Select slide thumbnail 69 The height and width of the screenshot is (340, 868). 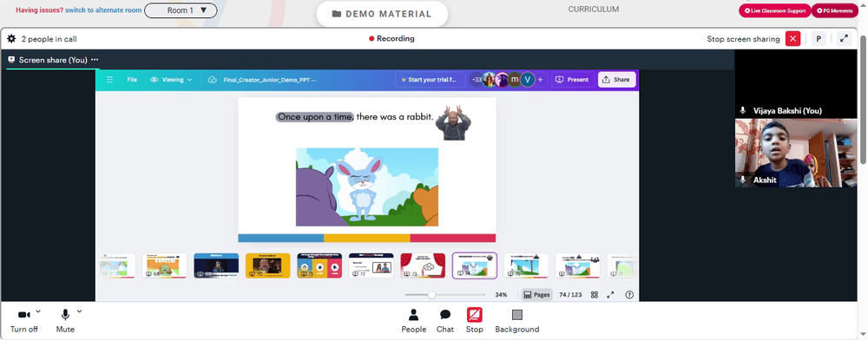pos(216,265)
